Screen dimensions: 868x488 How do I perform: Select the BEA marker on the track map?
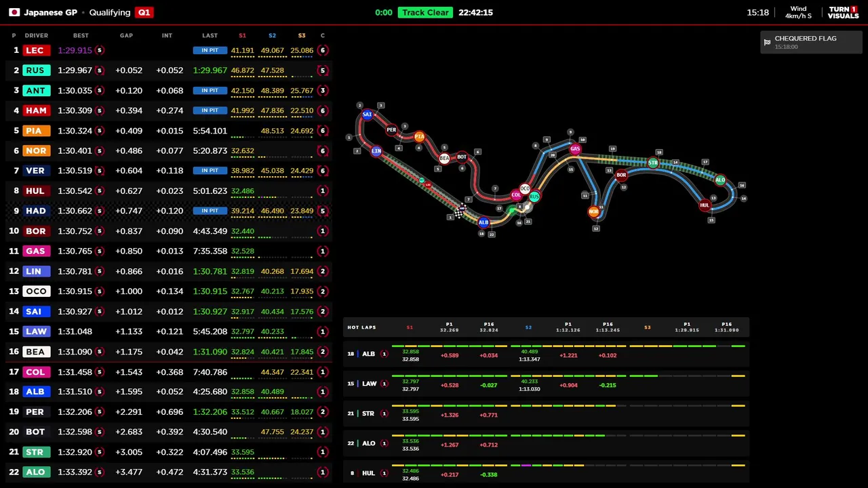(444, 158)
